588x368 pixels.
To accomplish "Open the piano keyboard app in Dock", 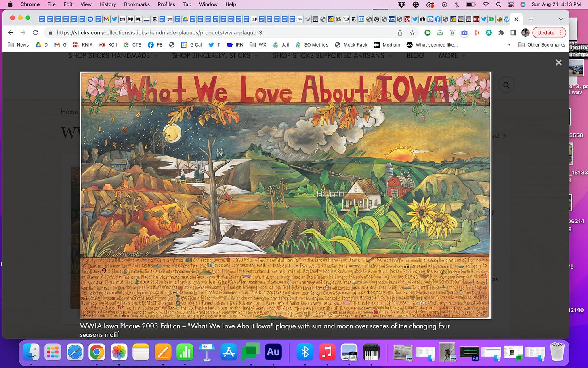I will point(371,352).
